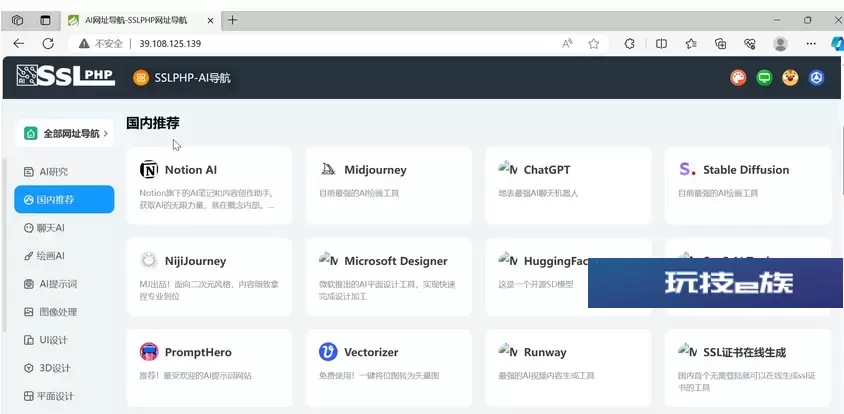Click the PromptHero logo icon
Screen dimensions: 844x414
click(x=149, y=352)
